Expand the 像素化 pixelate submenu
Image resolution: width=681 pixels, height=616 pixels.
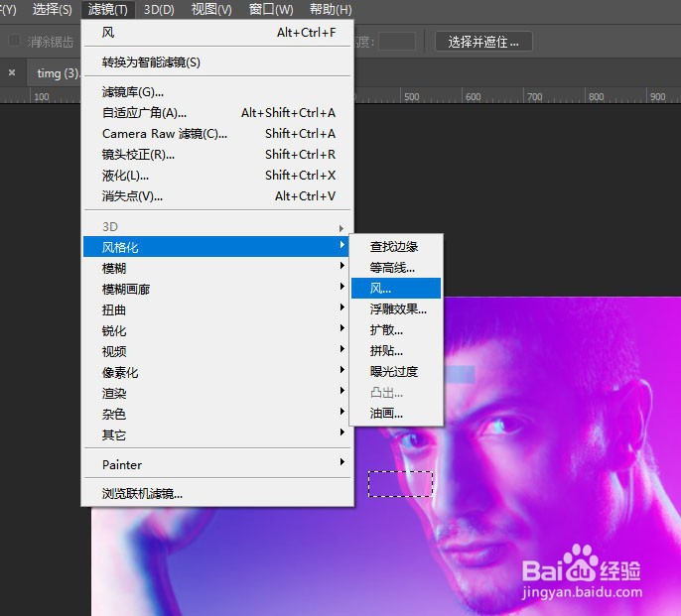click(217, 372)
